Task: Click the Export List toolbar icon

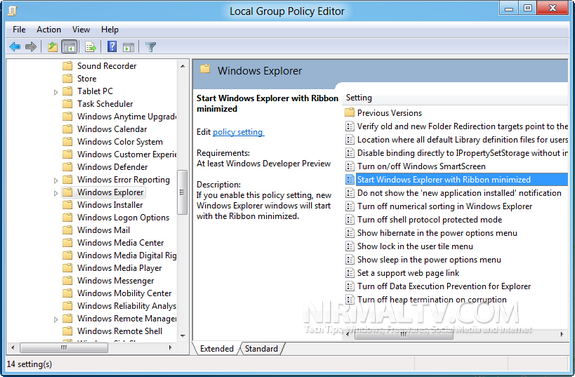Action: 90,47
